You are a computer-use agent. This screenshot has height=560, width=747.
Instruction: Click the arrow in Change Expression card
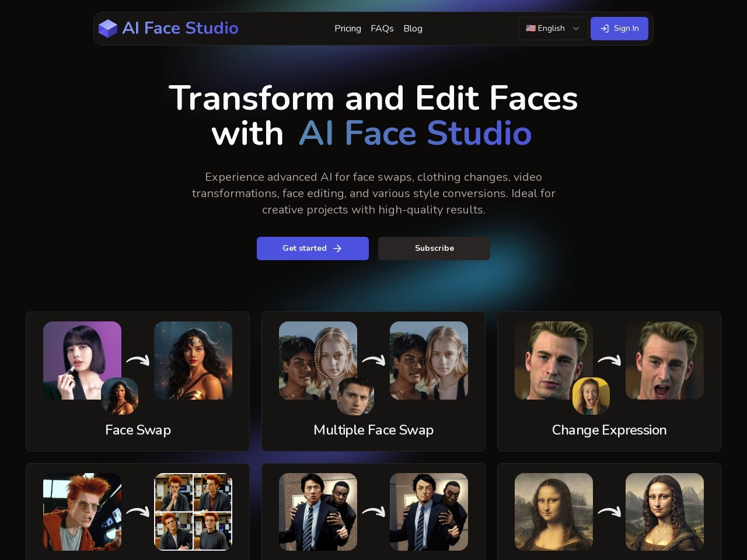click(609, 360)
